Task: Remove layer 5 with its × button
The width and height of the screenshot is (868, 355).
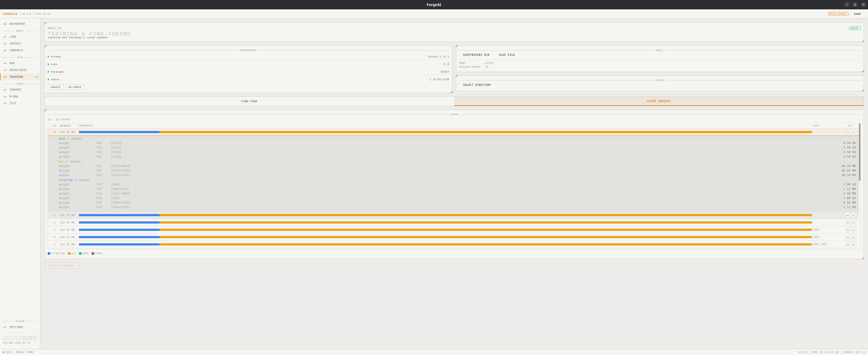Action: click(x=848, y=245)
